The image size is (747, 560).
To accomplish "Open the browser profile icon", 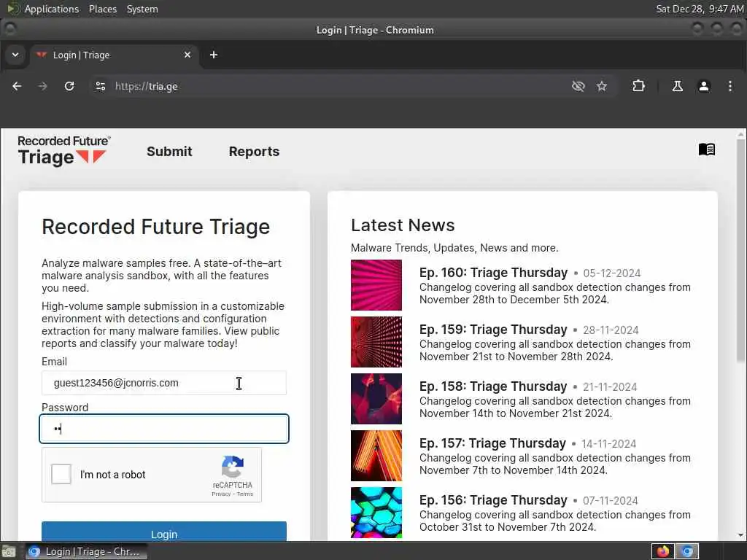I will 704,86.
